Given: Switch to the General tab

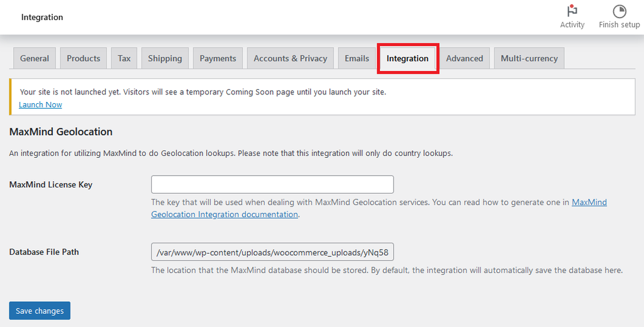Looking at the screenshot, I should (35, 58).
